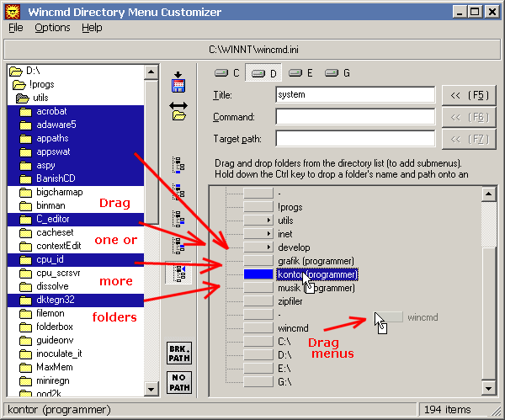This screenshot has width=505, height=420.
Task: Select tree icon with blue block at top
Action: tap(178, 192)
